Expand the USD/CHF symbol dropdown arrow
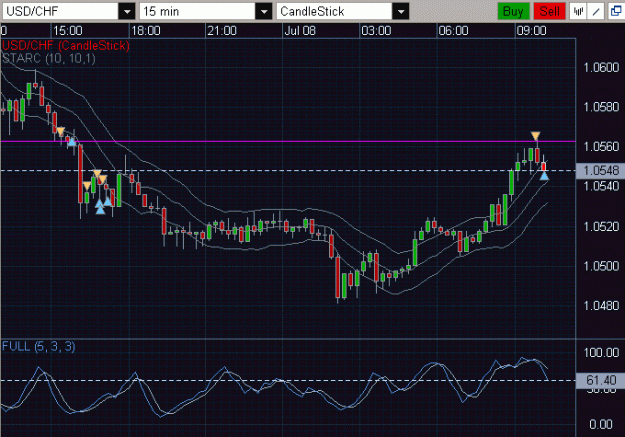Image resolution: width=625 pixels, height=437 pixels. coord(127,12)
